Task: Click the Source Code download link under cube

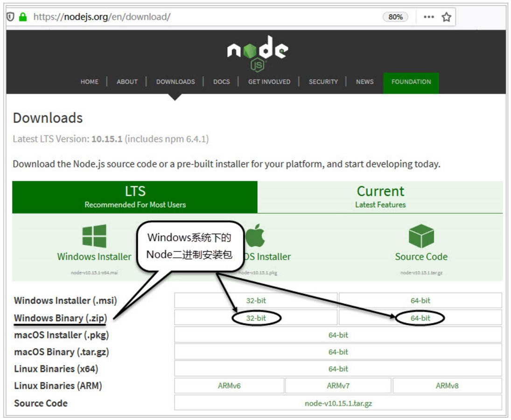Action: (421, 257)
